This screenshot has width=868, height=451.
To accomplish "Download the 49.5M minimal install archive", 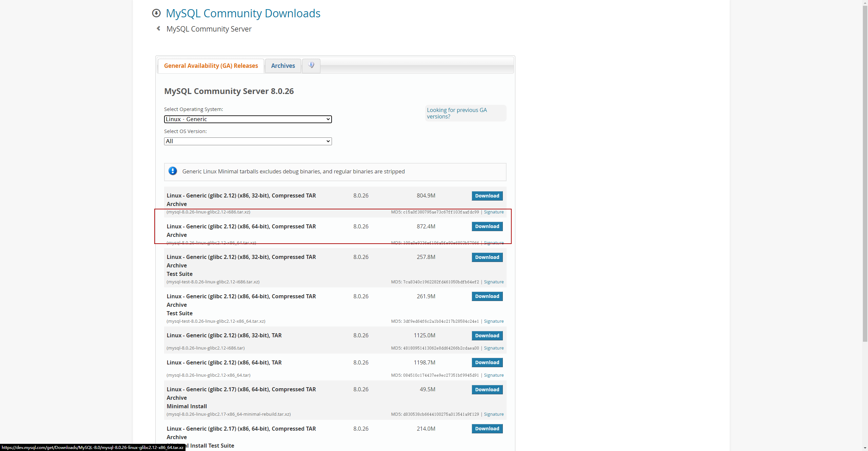I will pos(487,390).
